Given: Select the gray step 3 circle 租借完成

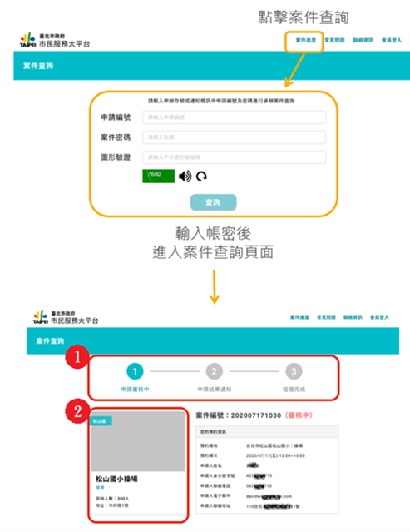Looking at the screenshot, I should pyautogui.click(x=294, y=371).
